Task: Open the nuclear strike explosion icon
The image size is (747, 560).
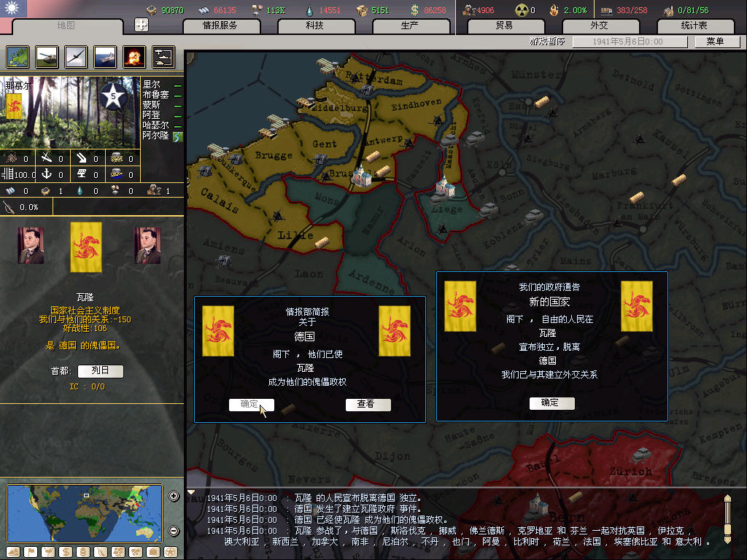Action: [134, 57]
